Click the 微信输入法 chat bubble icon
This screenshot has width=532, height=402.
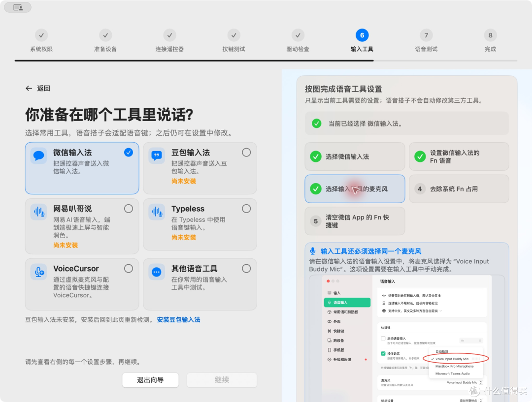[39, 156]
